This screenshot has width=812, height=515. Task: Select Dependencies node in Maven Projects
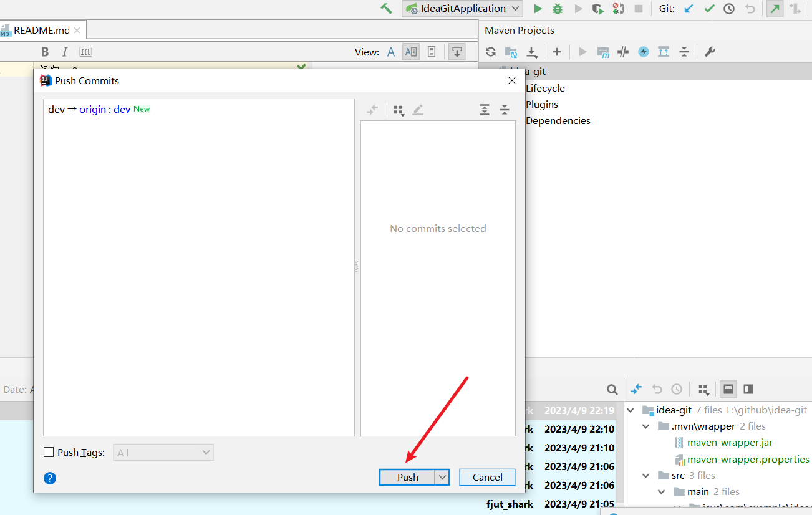pyautogui.click(x=558, y=120)
